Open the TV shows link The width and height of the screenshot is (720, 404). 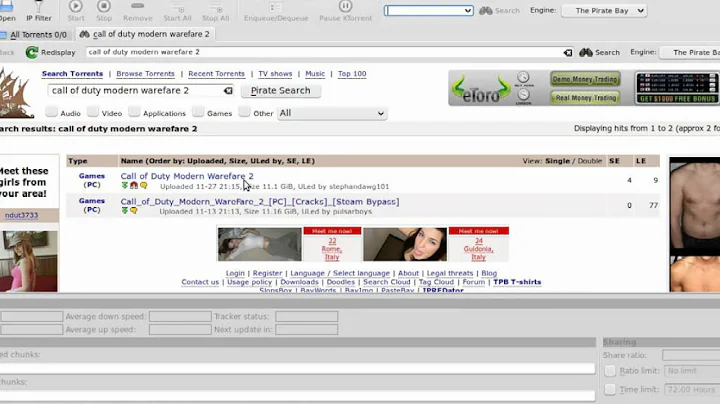[275, 73]
